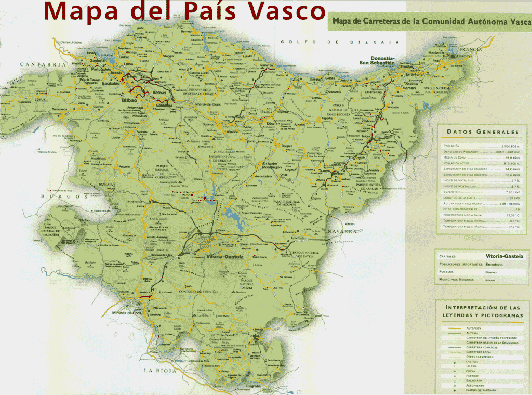Click Vitoria-Gasteiz in the Capitales row
Viewport: 532px width, 395px height.
(504, 256)
